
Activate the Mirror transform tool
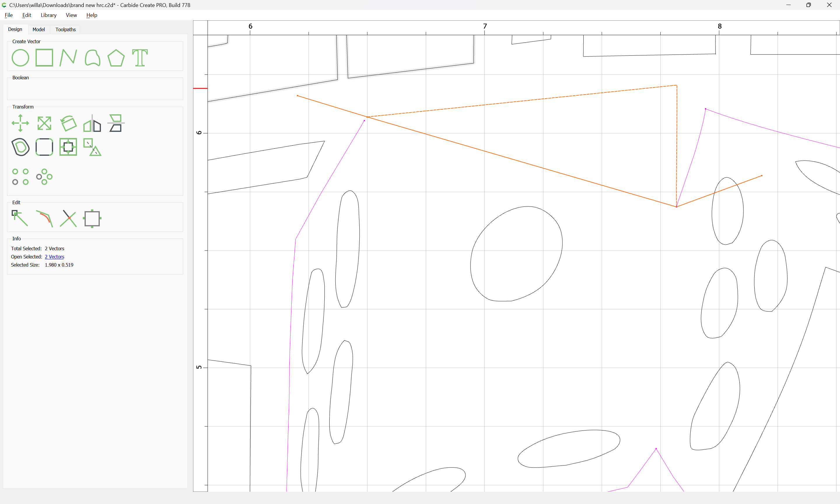pos(92,123)
